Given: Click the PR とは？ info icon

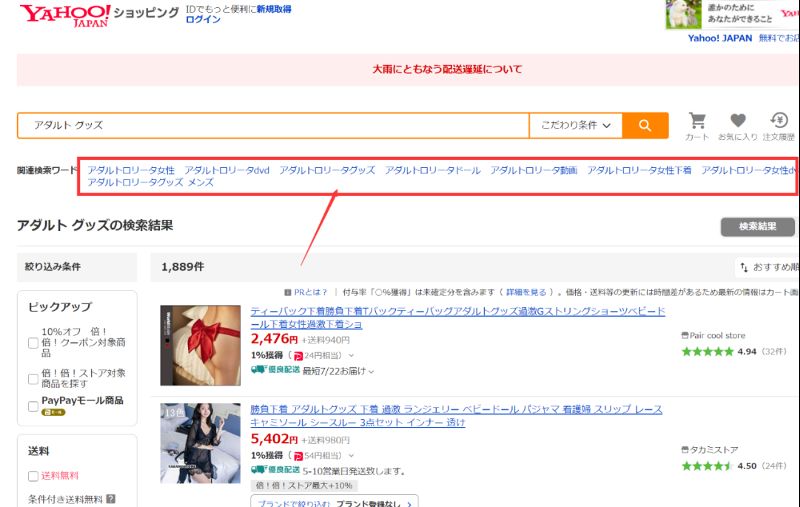Looking at the screenshot, I should pos(288,292).
